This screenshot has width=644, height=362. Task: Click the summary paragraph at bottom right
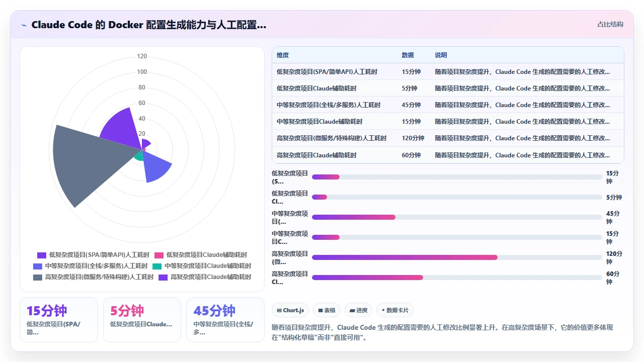(443, 332)
